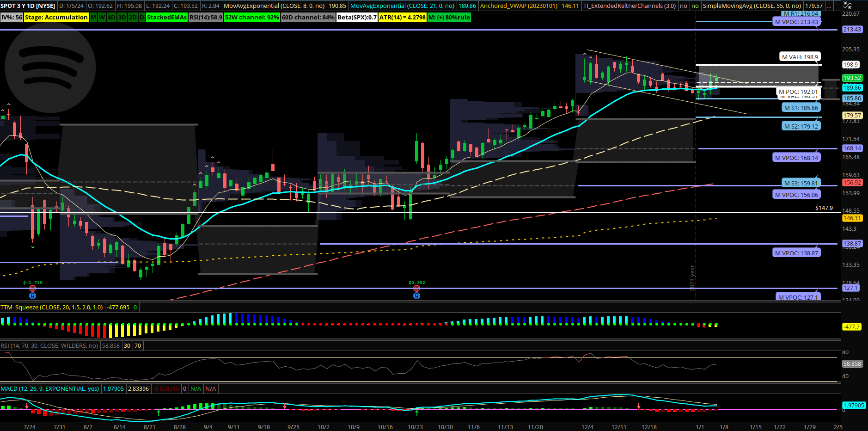This screenshot has height=431, width=868.
Task: Click the M: (+) 80%rule label
Action: [449, 18]
